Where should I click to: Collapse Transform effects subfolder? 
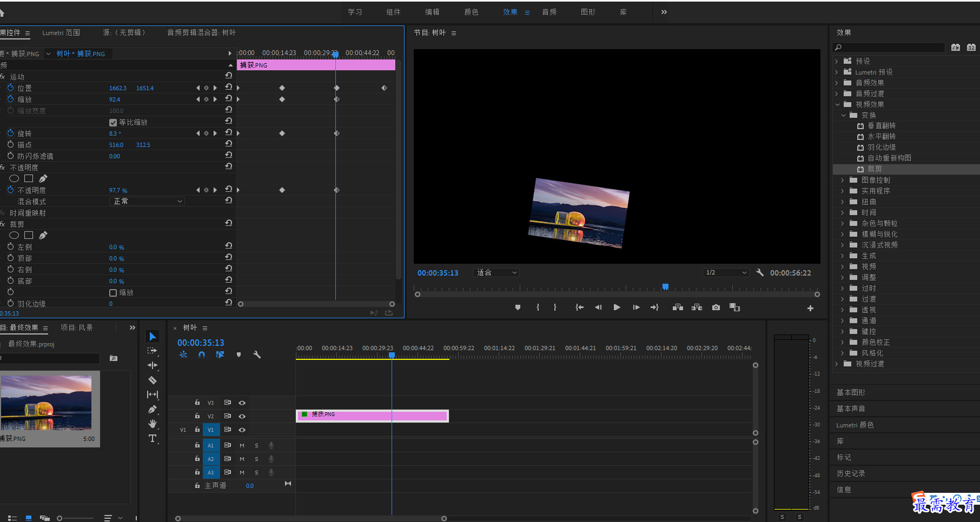point(843,115)
